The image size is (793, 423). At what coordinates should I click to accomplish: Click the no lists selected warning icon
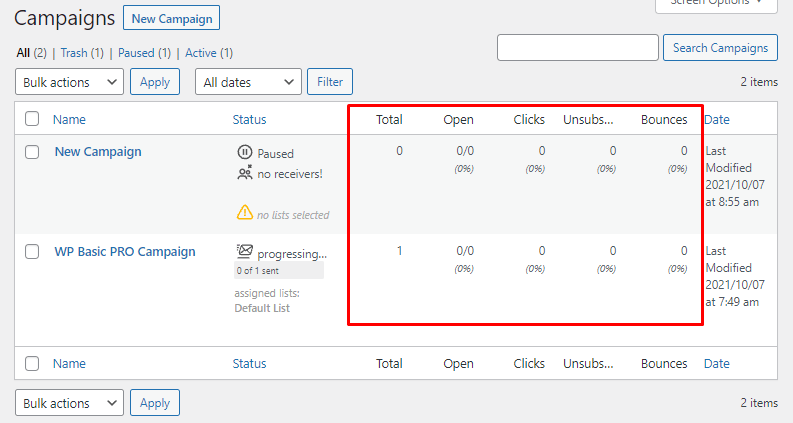[x=245, y=213]
